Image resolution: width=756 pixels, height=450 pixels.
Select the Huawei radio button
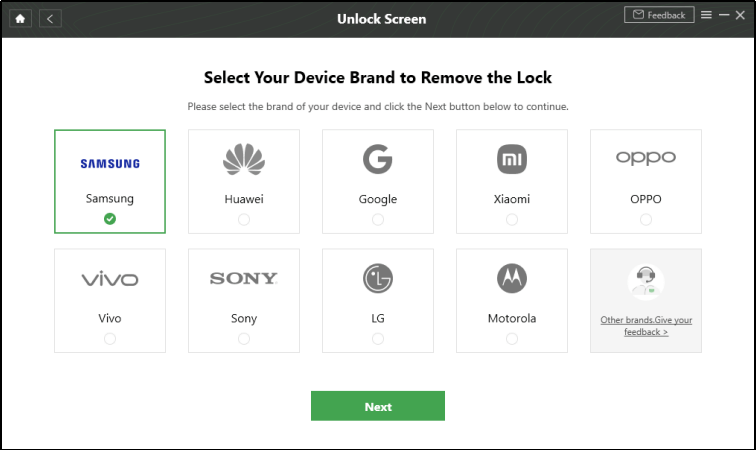pos(244,219)
